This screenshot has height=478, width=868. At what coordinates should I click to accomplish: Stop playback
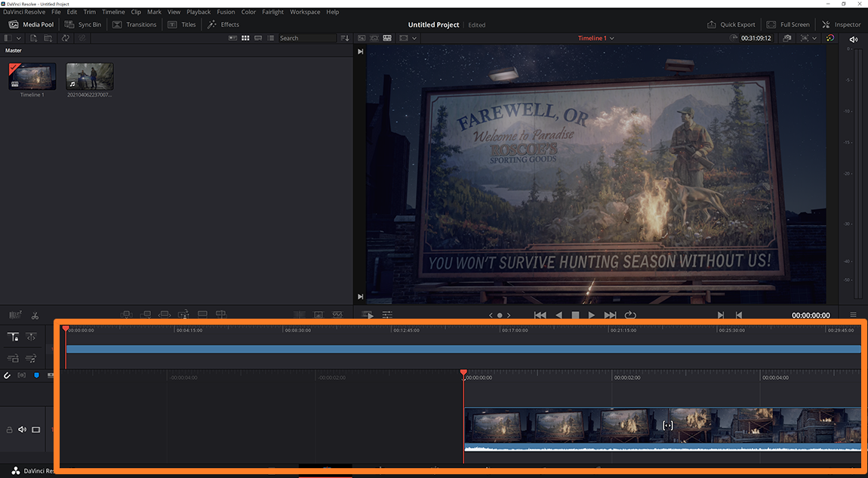click(x=575, y=315)
